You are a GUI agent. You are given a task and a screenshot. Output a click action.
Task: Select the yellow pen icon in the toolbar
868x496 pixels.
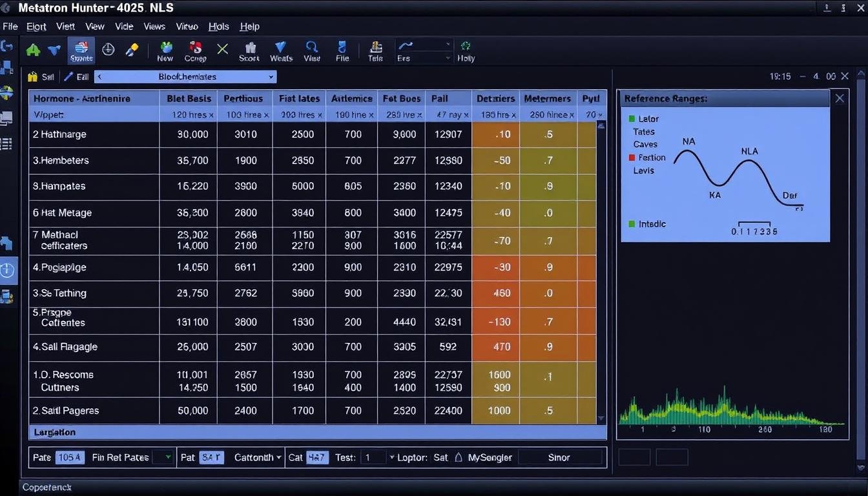click(x=132, y=49)
